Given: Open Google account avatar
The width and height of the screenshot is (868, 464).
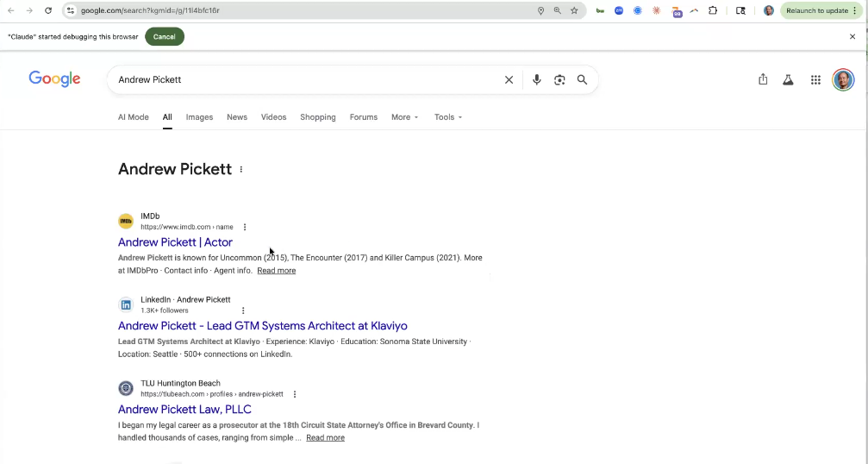Looking at the screenshot, I should [x=843, y=79].
